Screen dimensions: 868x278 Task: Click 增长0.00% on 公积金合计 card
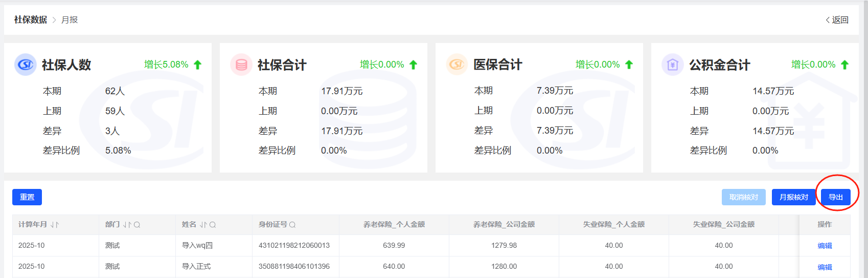pyautogui.click(x=813, y=65)
